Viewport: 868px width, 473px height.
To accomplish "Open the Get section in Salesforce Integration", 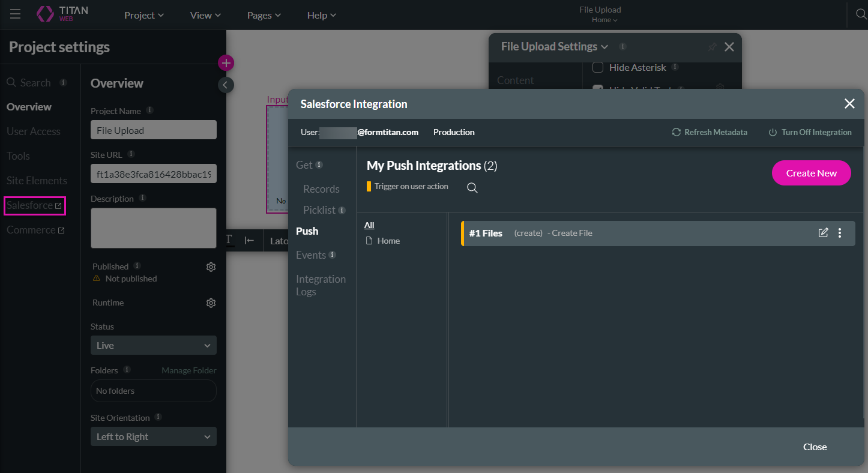I will [x=304, y=165].
